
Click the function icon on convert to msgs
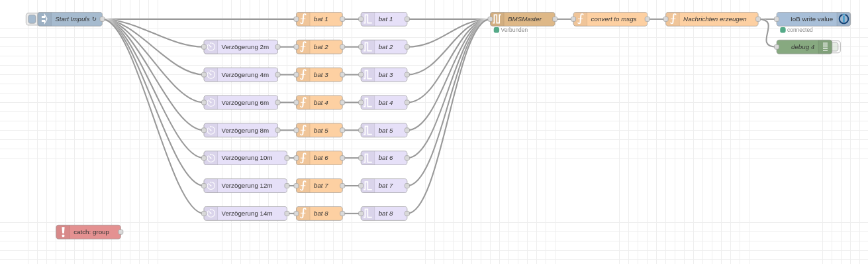click(581, 19)
